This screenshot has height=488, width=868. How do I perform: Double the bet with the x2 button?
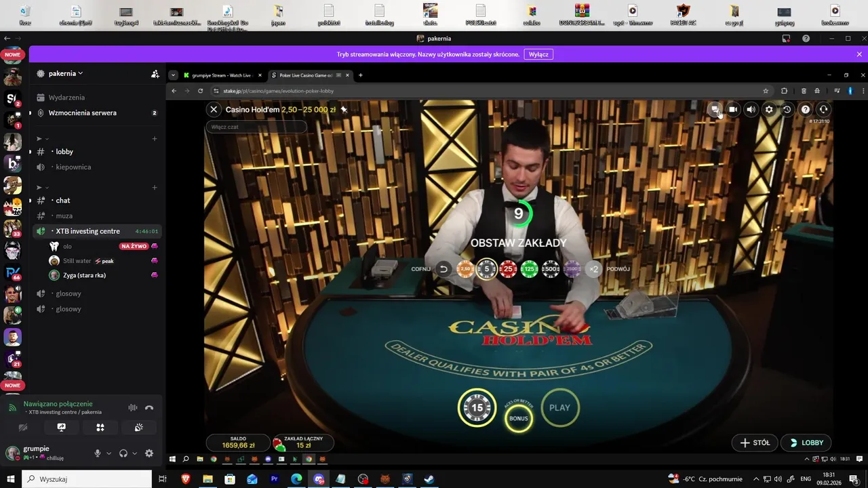point(594,269)
